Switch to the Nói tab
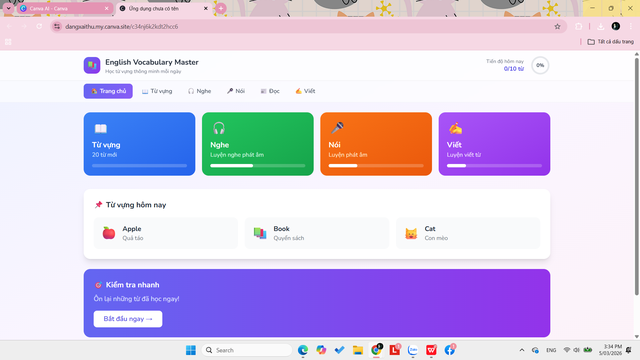The width and height of the screenshot is (640, 360). (x=236, y=91)
